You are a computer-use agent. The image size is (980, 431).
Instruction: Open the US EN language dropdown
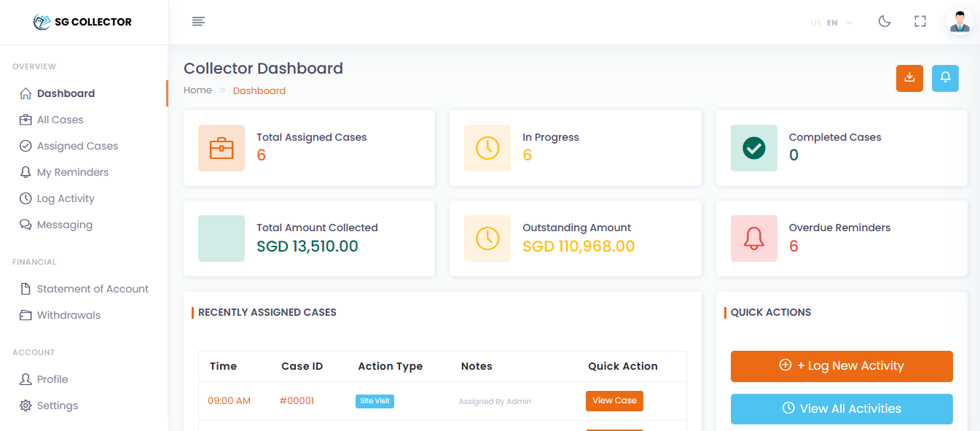(x=830, y=22)
